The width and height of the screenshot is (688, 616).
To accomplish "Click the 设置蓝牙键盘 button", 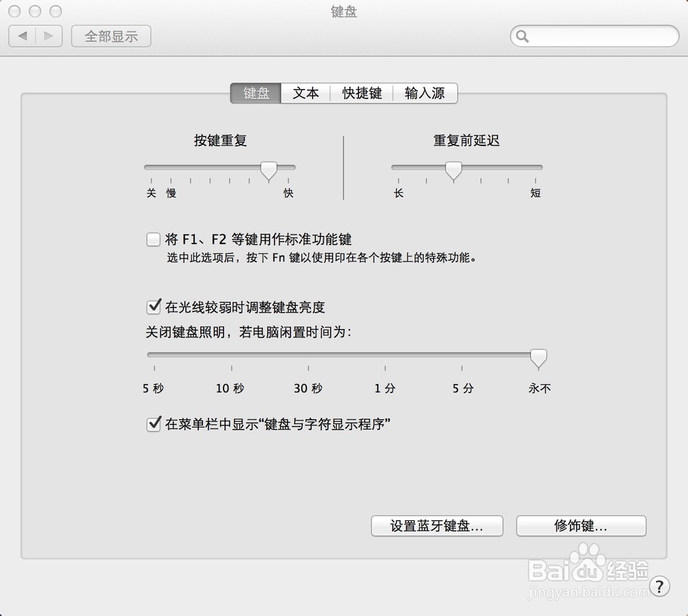I will pos(437,526).
